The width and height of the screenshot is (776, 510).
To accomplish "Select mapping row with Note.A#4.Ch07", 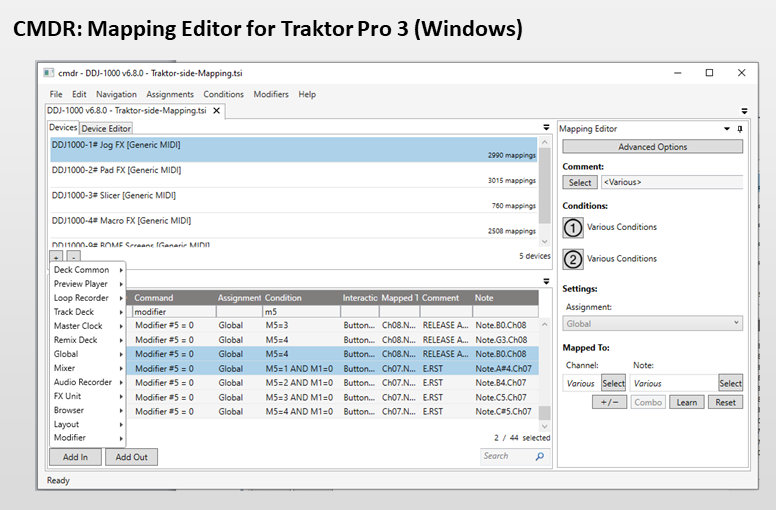I will 332,369.
